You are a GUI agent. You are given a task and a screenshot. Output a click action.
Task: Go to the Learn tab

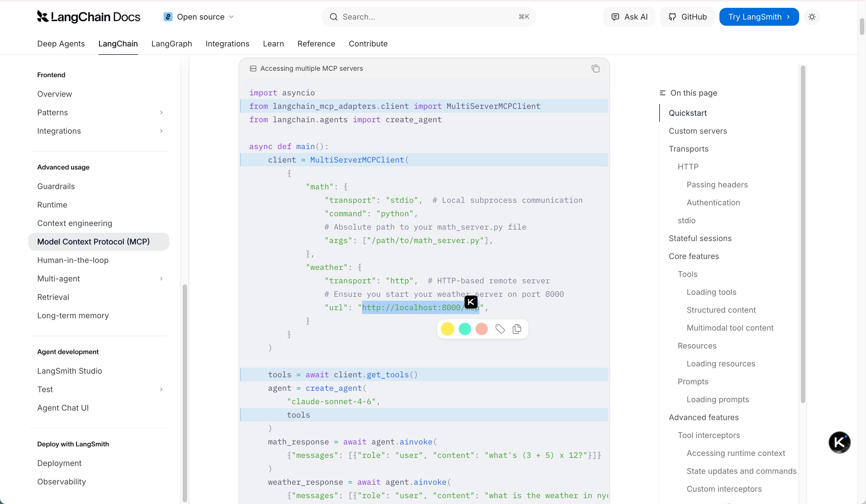pos(273,44)
